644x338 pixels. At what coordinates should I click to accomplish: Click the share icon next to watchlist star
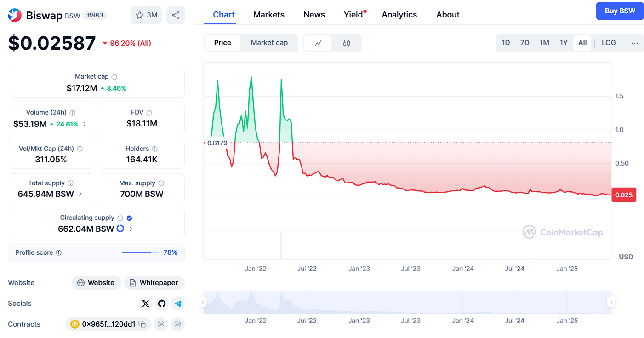[175, 15]
